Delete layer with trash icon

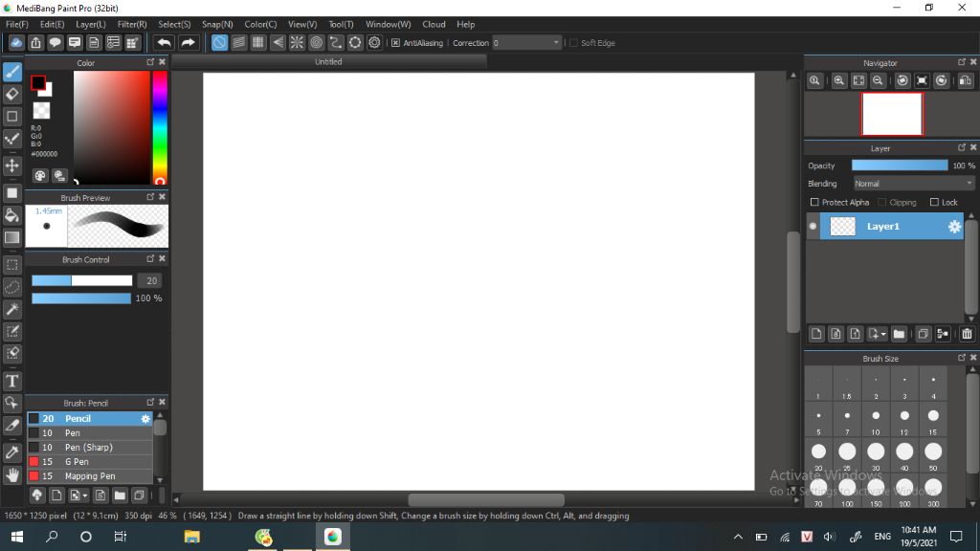point(967,334)
